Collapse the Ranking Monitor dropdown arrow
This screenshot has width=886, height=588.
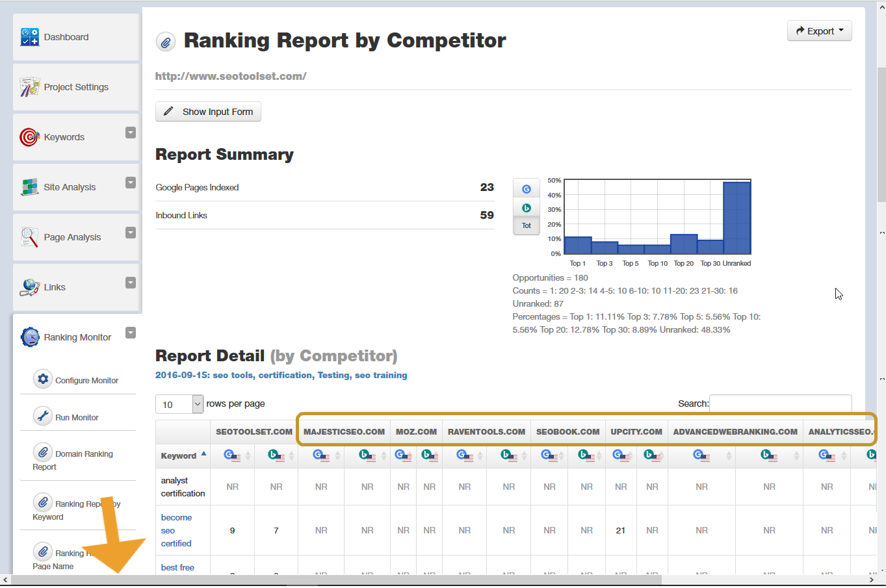point(131,333)
